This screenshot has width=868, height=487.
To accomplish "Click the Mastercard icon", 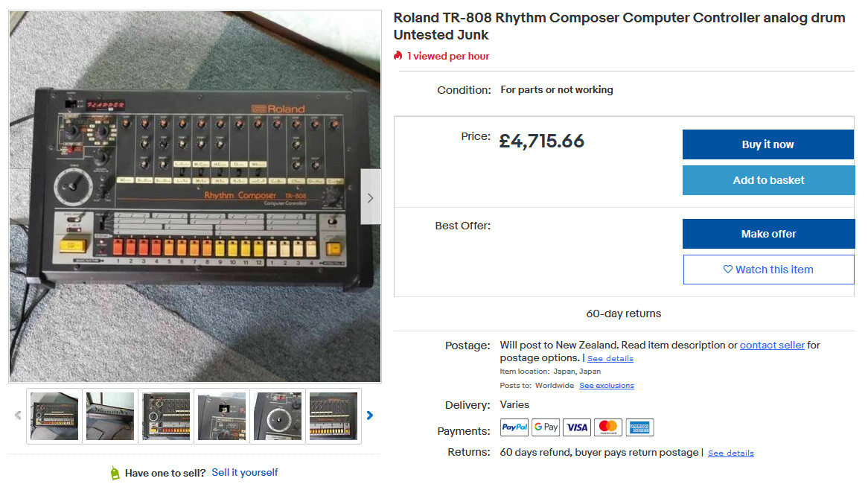I will click(x=608, y=427).
